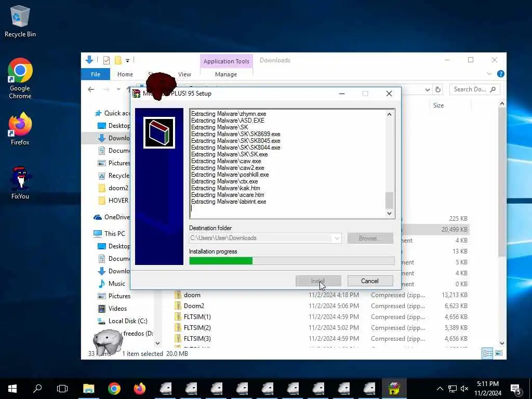Viewport: 532px width, 399px height.
Task: Click the Explorer Back arrow
Action: pos(91,89)
